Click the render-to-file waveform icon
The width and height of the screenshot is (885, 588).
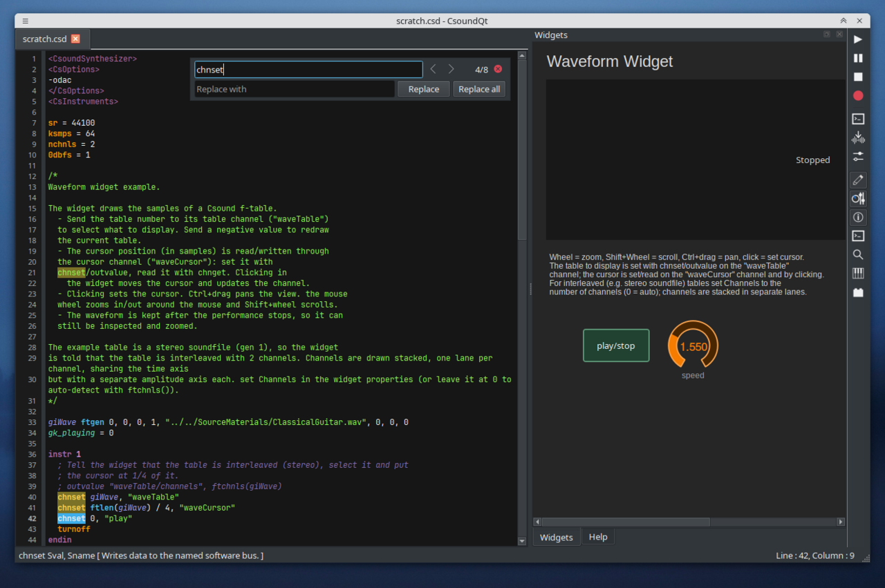tap(858, 137)
